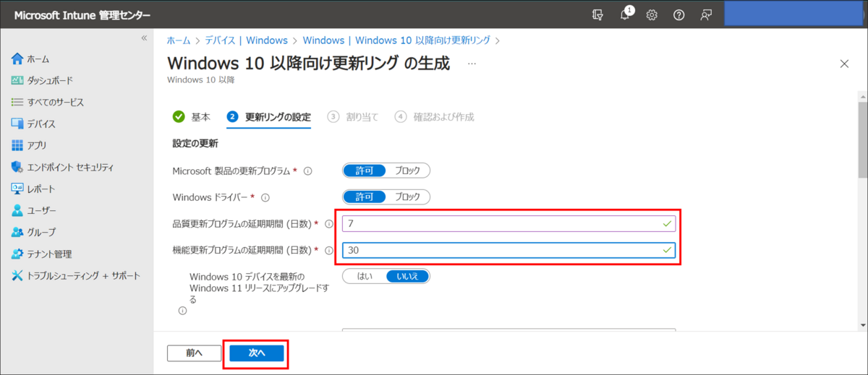Show info for 品質更新プログラムの延期期間
This screenshot has height=375, width=868.
(328, 224)
